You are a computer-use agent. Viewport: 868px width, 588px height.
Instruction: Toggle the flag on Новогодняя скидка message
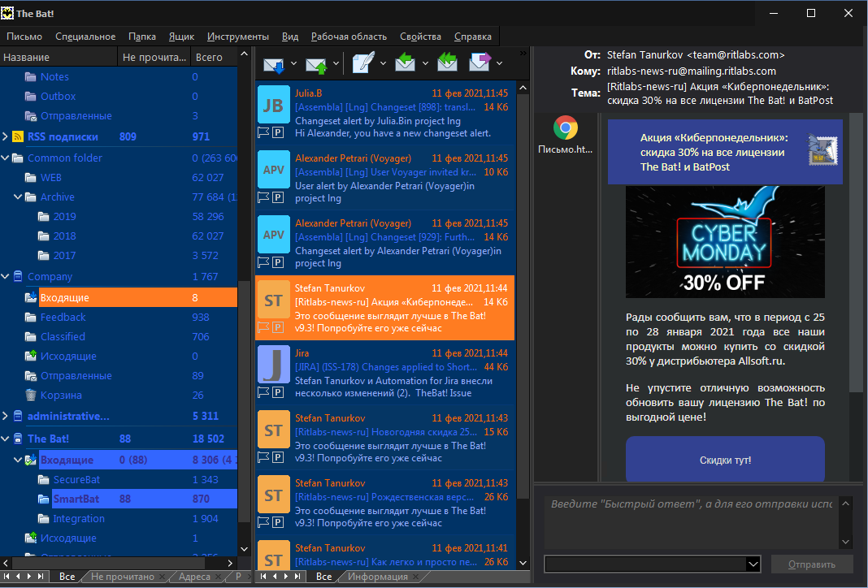(x=263, y=457)
